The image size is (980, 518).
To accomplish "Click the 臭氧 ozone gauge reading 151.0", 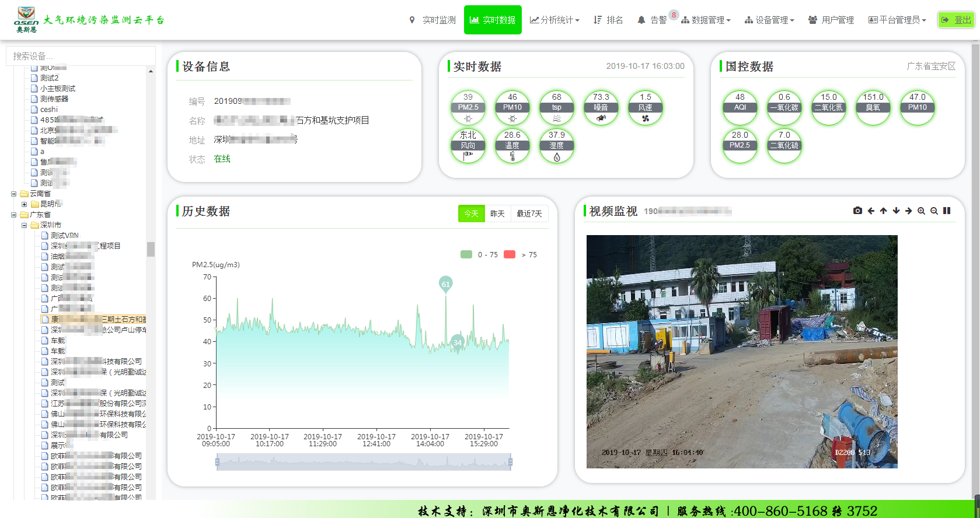I will 873,107.
